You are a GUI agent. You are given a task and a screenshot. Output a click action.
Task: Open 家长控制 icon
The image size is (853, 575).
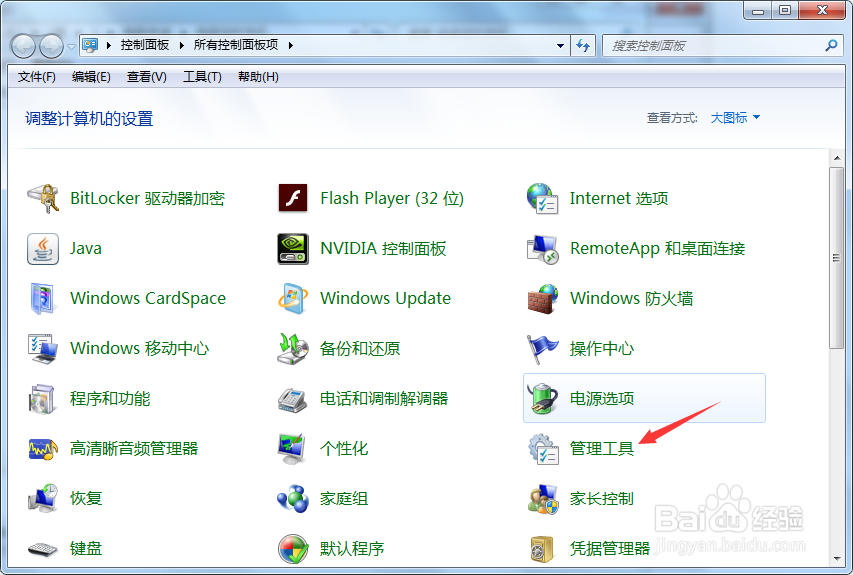pos(542,499)
